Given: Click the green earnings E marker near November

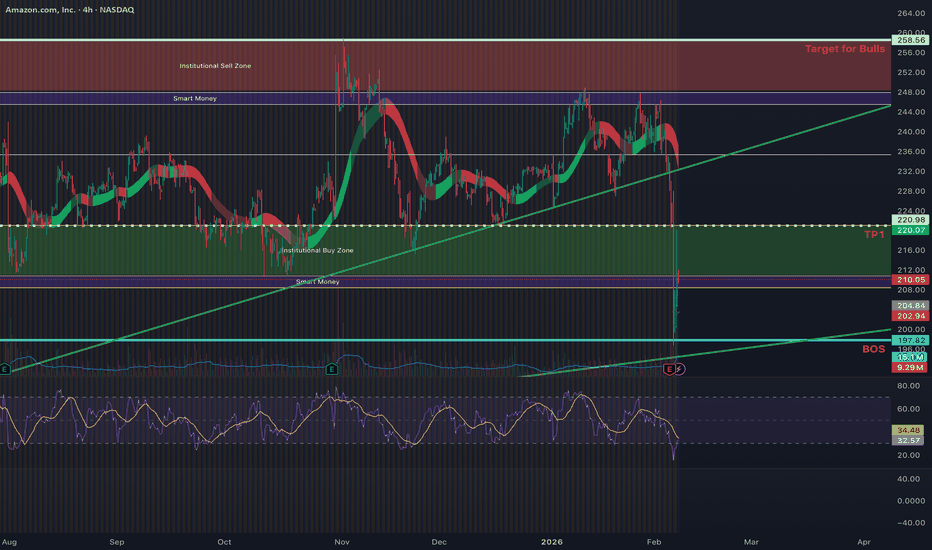Looking at the screenshot, I should 330,369.
